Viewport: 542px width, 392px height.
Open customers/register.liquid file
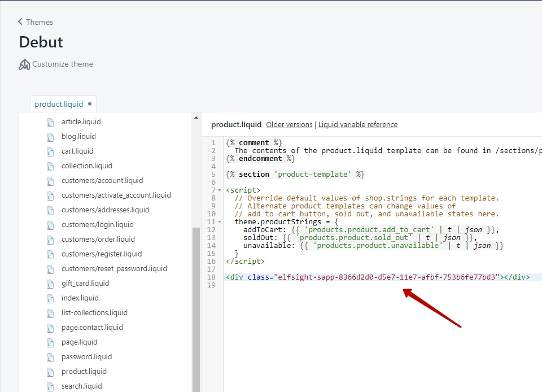tap(102, 254)
